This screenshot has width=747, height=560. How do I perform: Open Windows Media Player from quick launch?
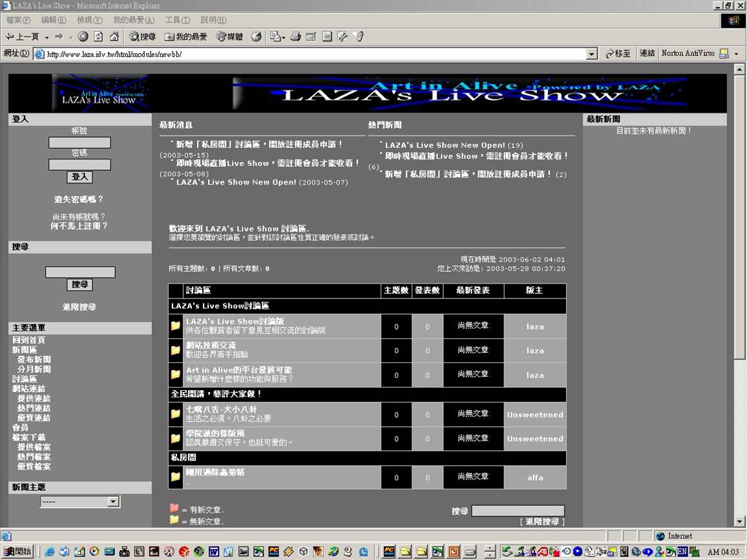(94, 552)
